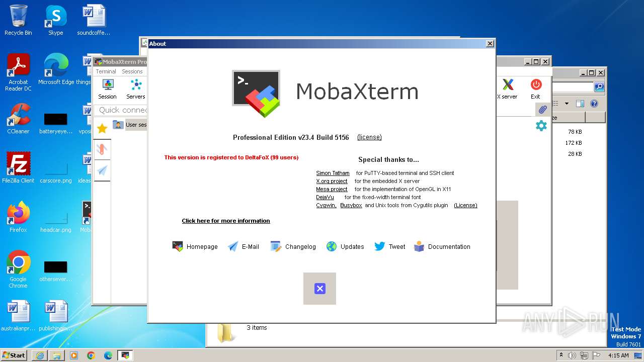
Task: Select the australianpr... Word document
Action: (18, 316)
